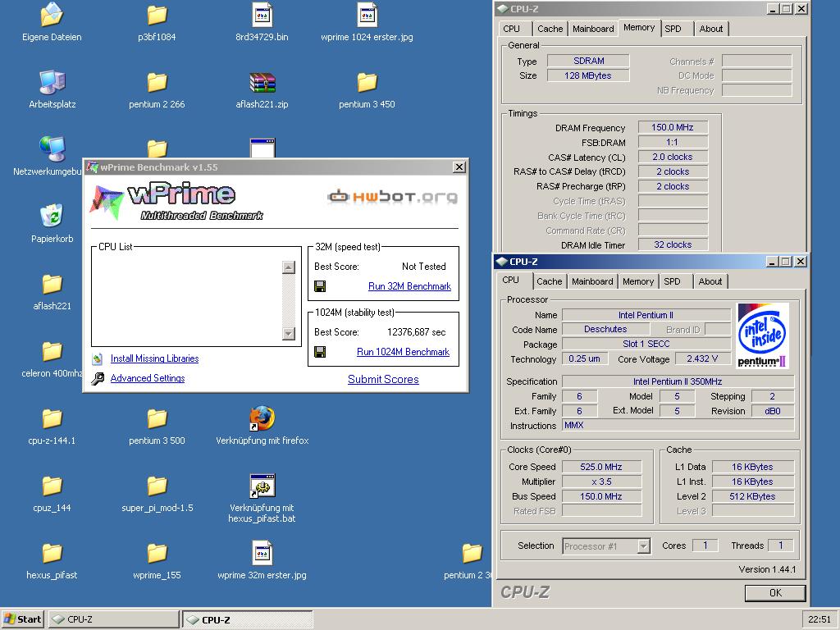Select the hexus_pifast folder icon

click(x=52, y=553)
